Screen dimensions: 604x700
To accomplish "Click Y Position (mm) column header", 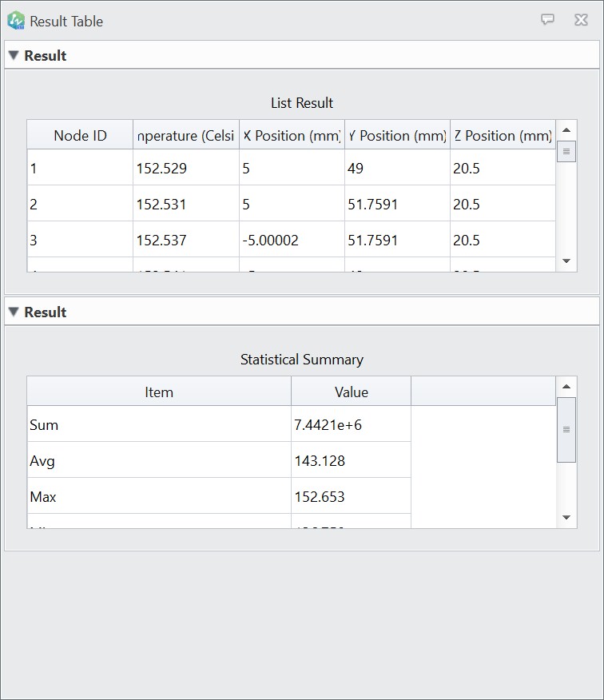I will point(397,136).
